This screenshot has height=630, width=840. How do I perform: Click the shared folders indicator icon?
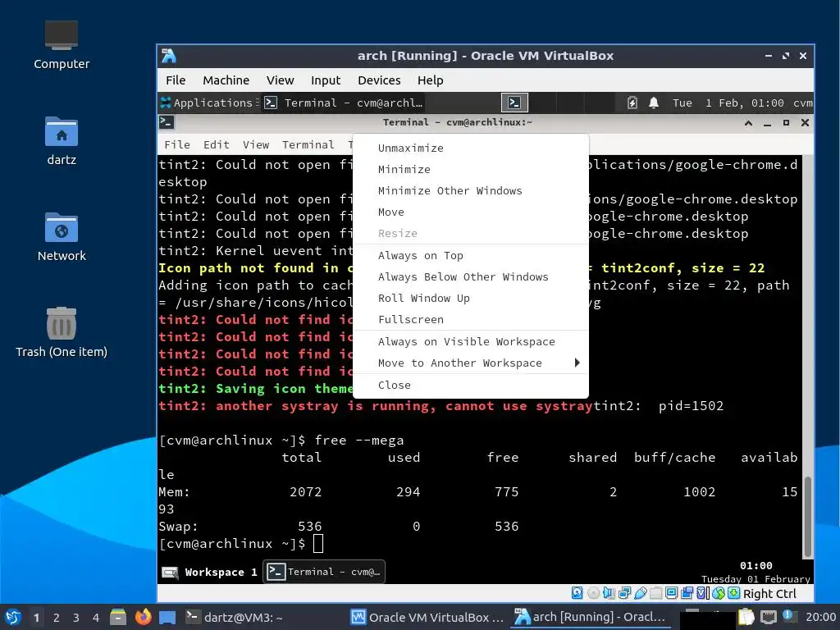(656, 593)
